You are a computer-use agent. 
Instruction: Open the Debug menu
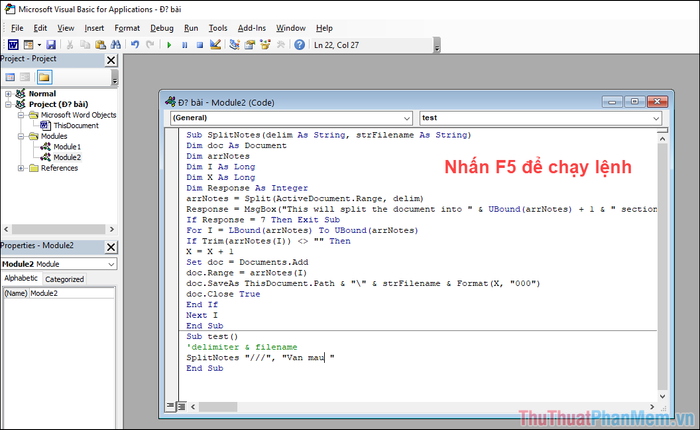point(162,28)
